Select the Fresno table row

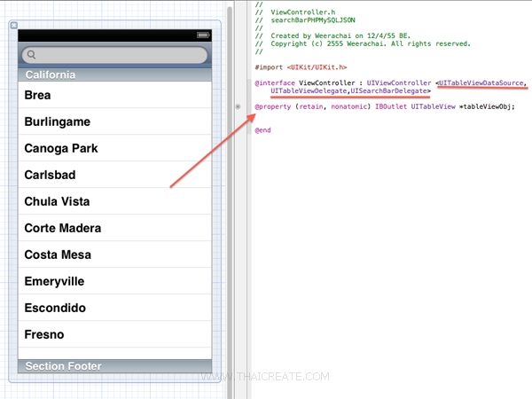pos(114,334)
